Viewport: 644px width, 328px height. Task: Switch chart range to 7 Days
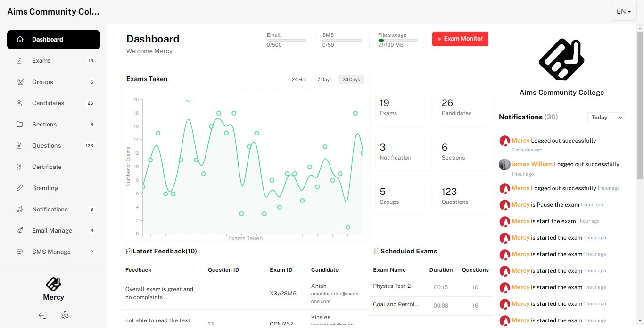point(324,80)
